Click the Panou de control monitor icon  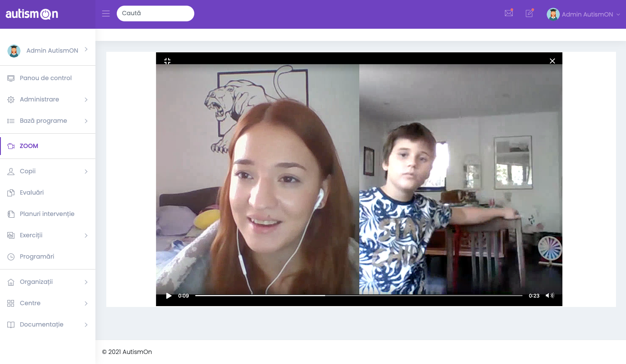[x=11, y=78]
